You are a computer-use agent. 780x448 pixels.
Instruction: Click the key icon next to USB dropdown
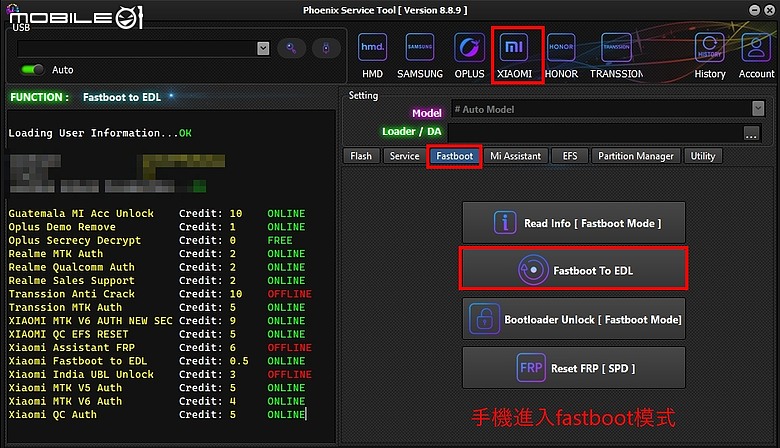pos(292,48)
